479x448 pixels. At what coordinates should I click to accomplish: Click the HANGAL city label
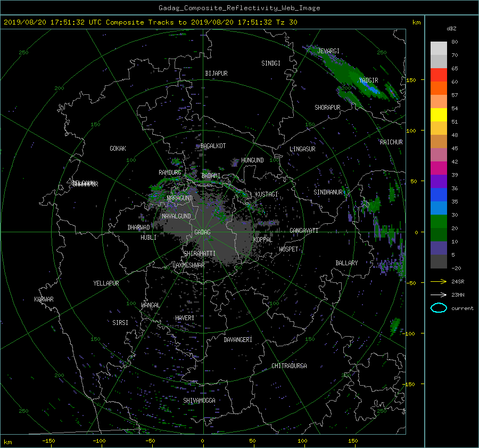pyautogui.click(x=150, y=305)
